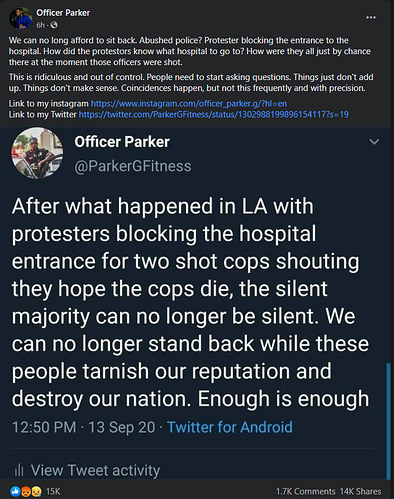
Task: Open the Instagram officer_parker.g link
Action: (x=189, y=104)
